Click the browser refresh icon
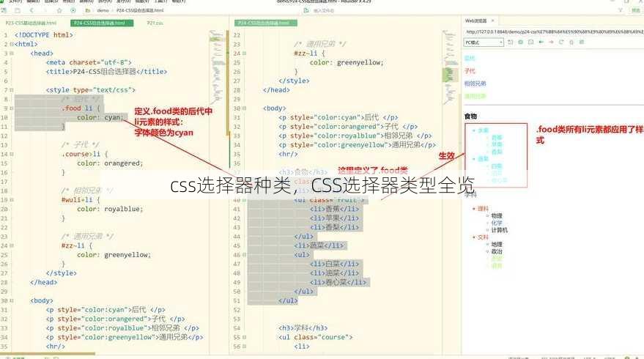The image size is (644, 359). [x=561, y=42]
